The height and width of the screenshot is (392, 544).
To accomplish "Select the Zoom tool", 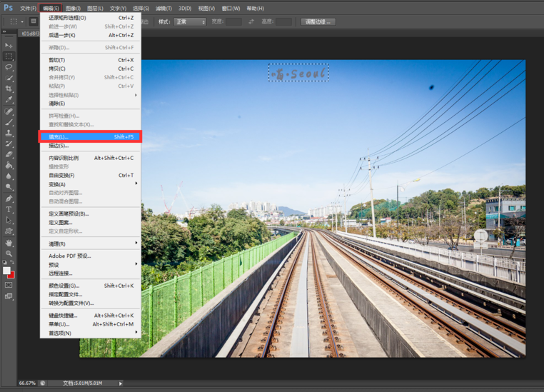I will point(9,254).
